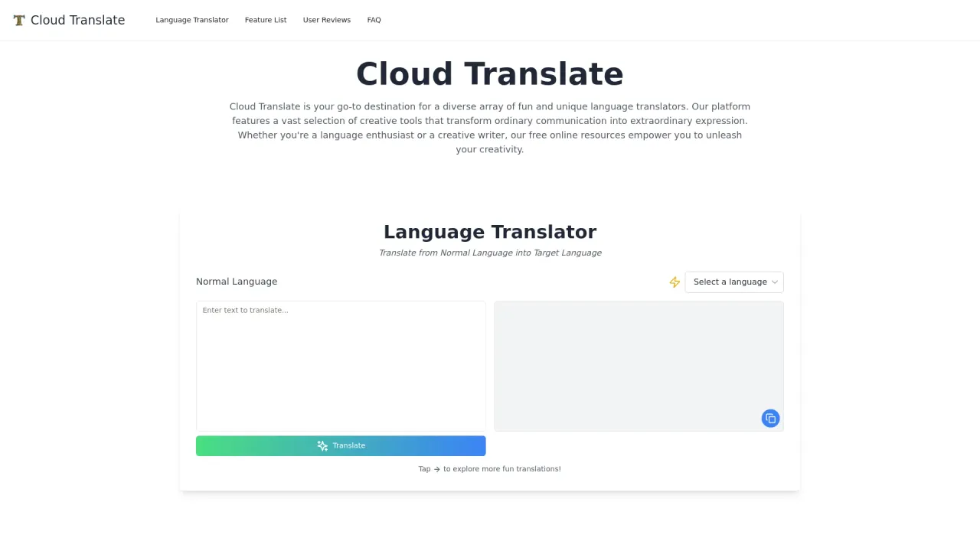
Task: Click the blue copy output icon
Action: point(770,419)
